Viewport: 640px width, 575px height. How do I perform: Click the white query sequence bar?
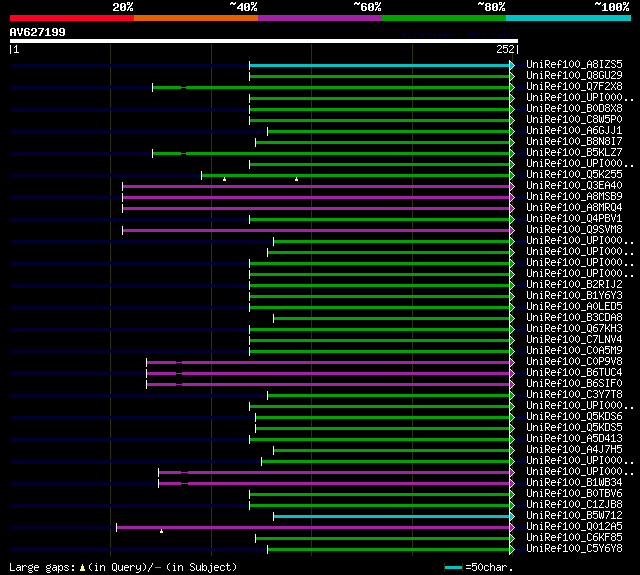tap(264, 41)
